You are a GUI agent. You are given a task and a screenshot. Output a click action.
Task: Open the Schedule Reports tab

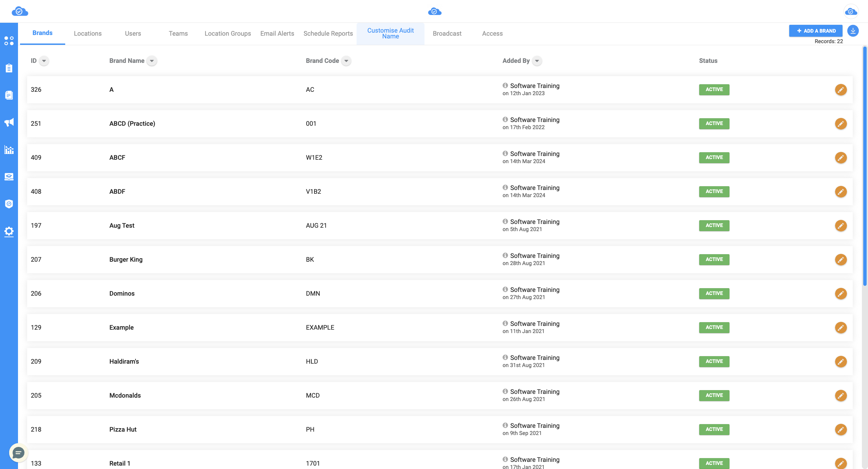click(328, 33)
